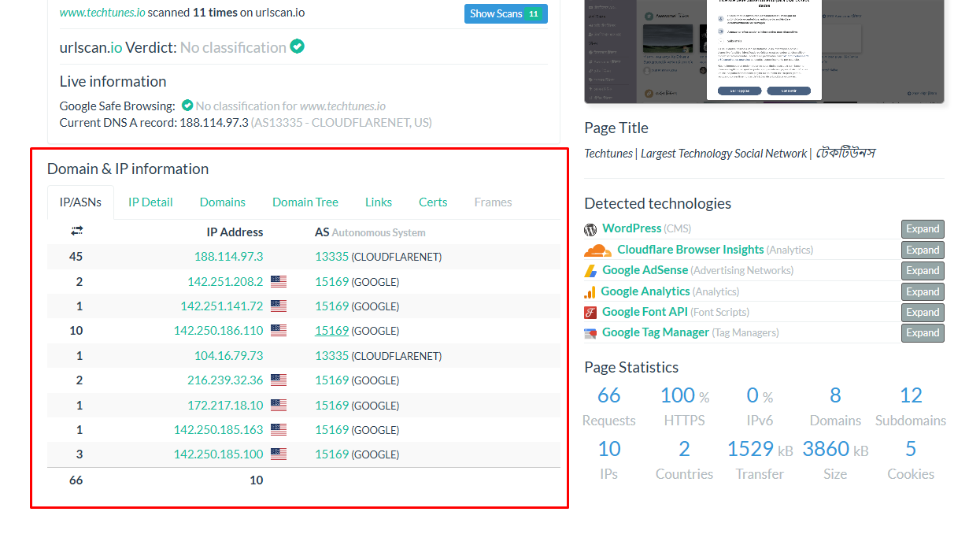
Task: Open the Domain Tree tab
Action: pos(305,202)
